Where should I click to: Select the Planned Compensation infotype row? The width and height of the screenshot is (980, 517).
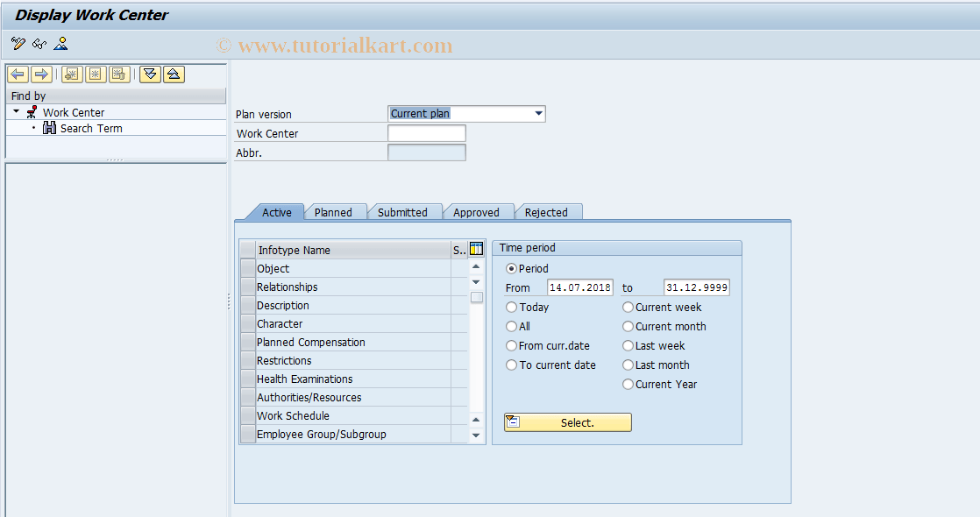coord(353,343)
